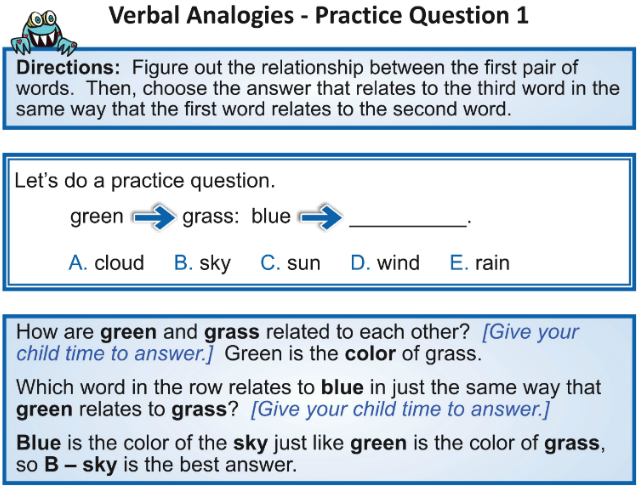Click the blank answer line

pyautogui.click(x=408, y=225)
